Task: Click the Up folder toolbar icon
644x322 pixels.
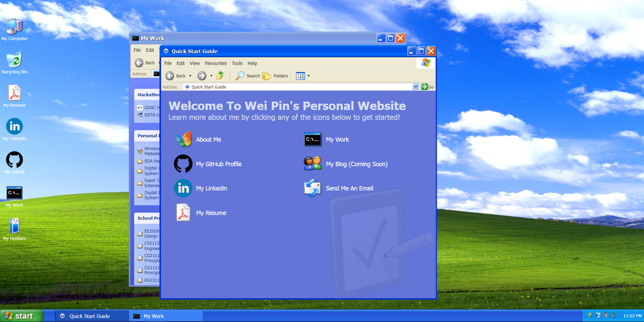Action: pyautogui.click(x=221, y=76)
